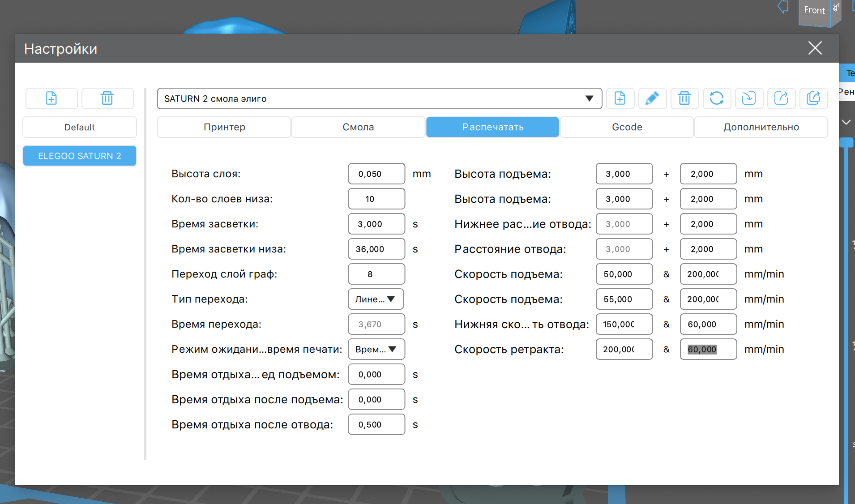855x504 pixels.
Task: Select the ELEGOO SATURN 2 printer
Action: pyautogui.click(x=80, y=156)
